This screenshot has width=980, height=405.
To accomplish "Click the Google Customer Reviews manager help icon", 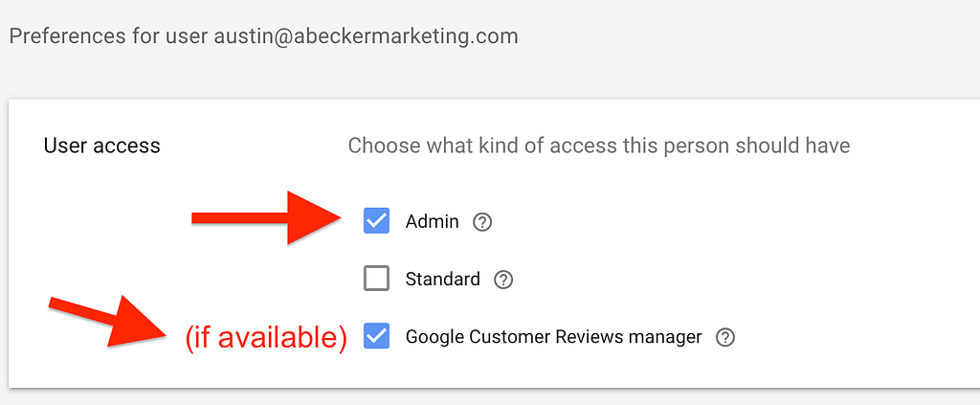I will point(725,337).
